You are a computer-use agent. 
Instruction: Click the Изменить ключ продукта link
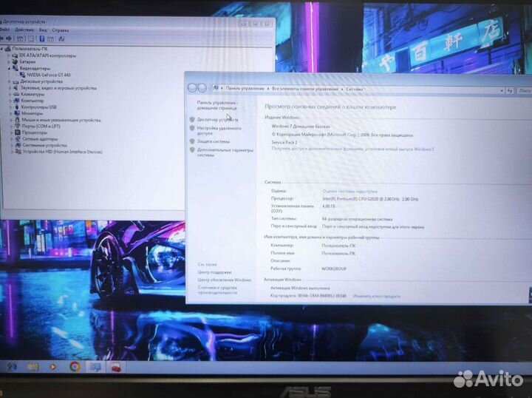tap(376, 296)
